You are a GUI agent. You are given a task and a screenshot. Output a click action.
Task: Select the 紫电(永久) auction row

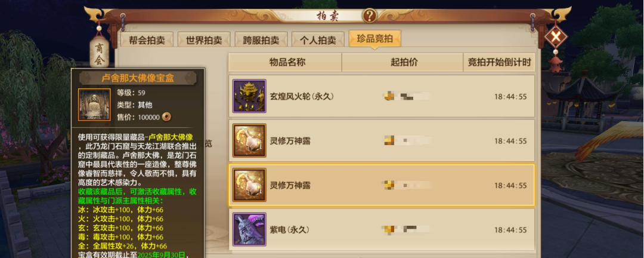coord(382,229)
